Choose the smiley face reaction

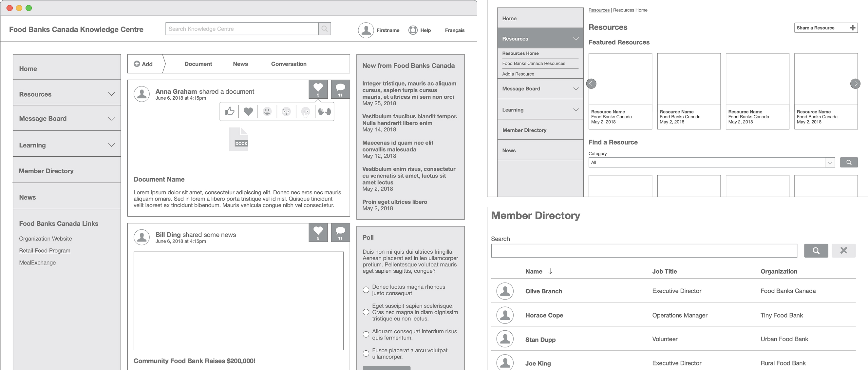tap(267, 111)
